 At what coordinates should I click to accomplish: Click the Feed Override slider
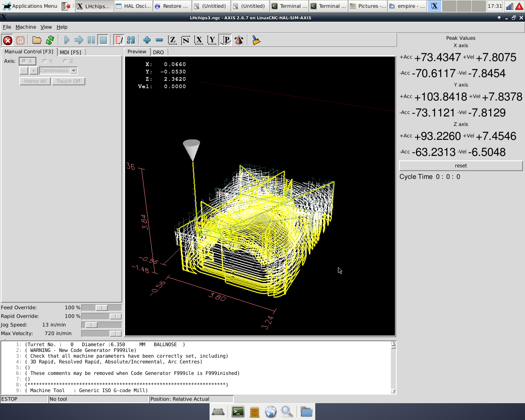(x=101, y=308)
